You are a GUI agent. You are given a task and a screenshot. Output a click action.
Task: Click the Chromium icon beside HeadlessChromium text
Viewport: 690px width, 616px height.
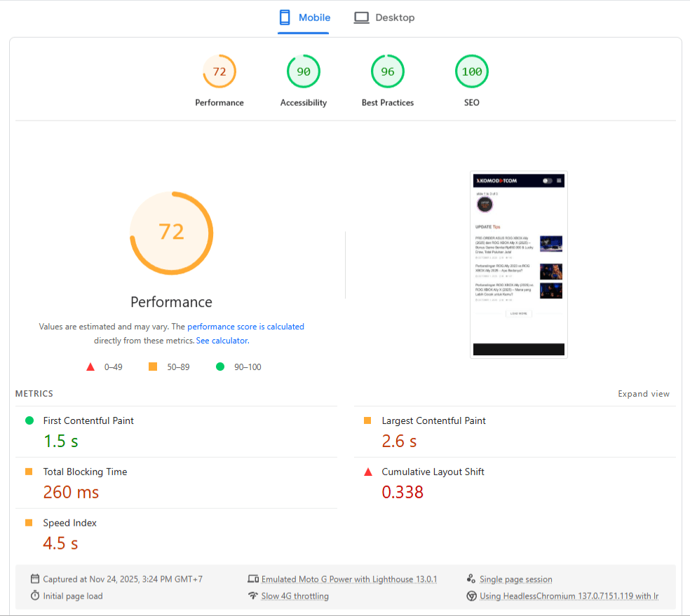point(472,596)
